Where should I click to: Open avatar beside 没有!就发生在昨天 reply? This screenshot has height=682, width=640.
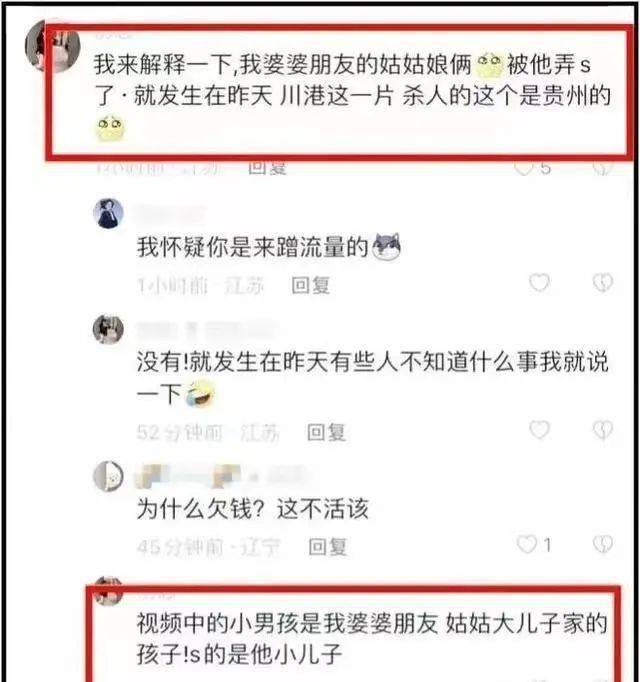point(108,329)
